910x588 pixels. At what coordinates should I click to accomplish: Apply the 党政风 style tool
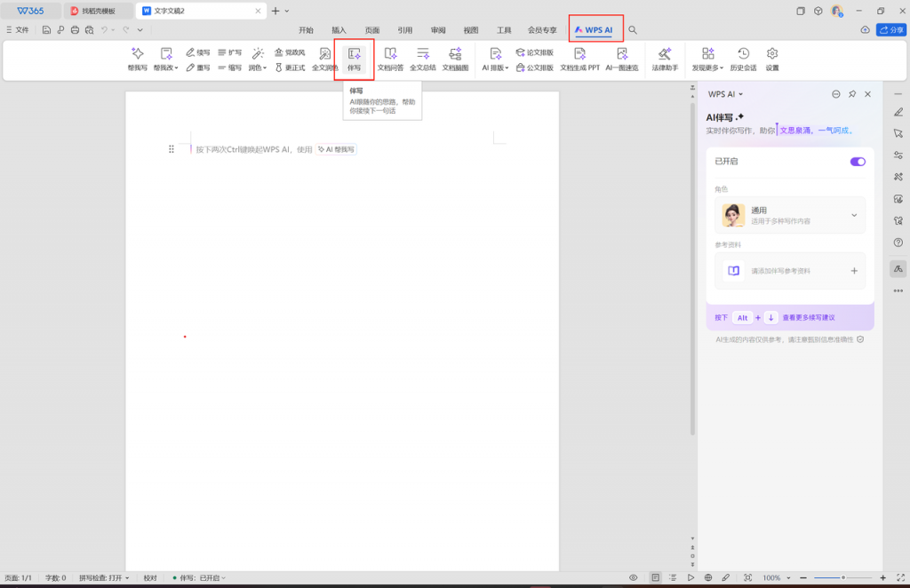pyautogui.click(x=290, y=52)
